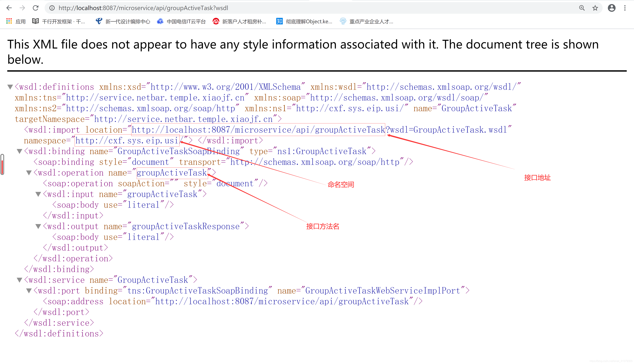Collapse the wsdl:operation groupActiveTask node
634x364 pixels.
[29, 173]
